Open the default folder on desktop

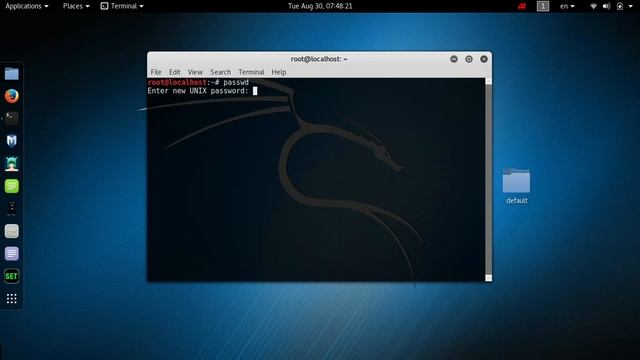click(516, 186)
